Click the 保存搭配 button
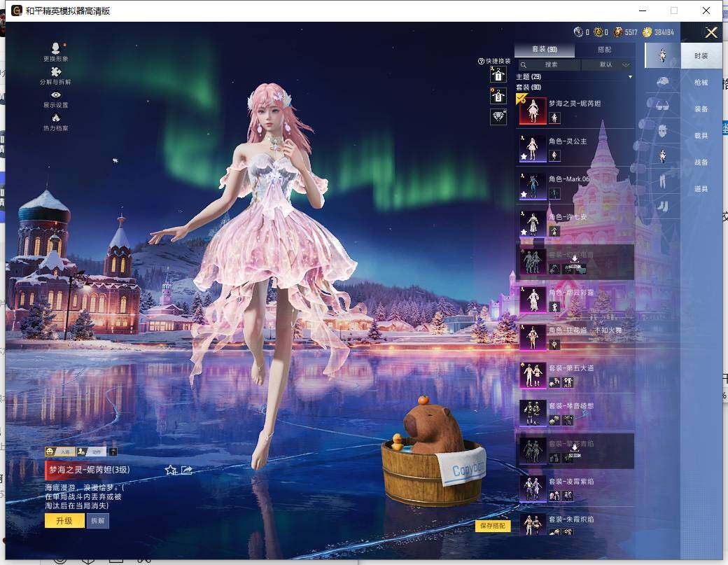The image size is (728, 565). 493,525
